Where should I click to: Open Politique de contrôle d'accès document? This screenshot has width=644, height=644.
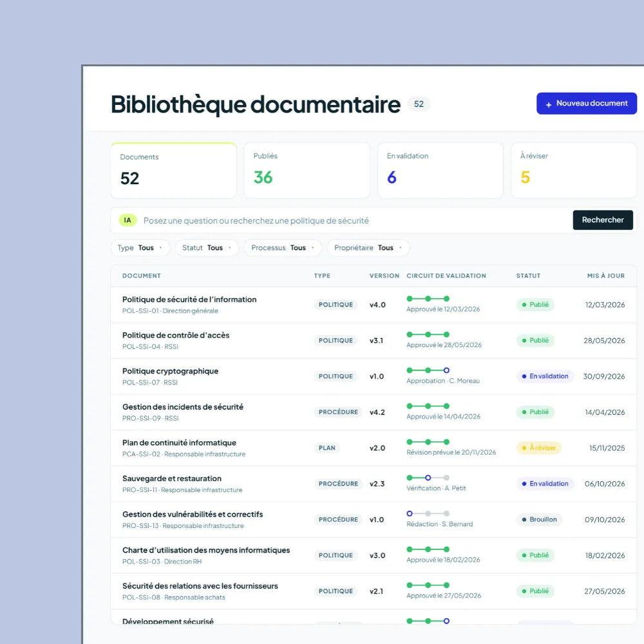[x=176, y=335]
